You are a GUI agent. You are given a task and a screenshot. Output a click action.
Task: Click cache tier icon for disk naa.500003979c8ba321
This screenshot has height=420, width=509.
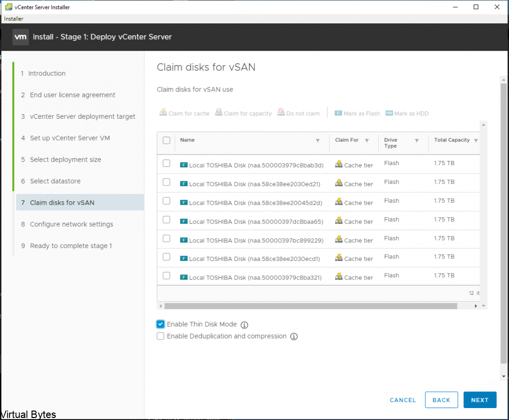(x=339, y=276)
